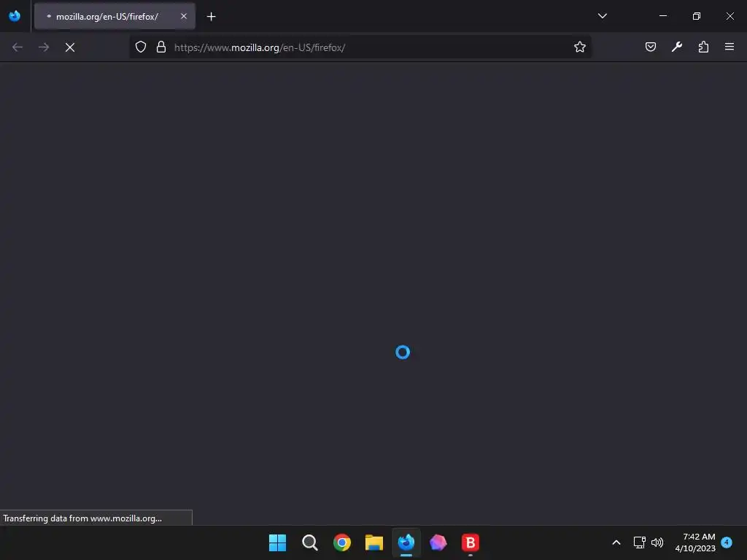This screenshot has width=747, height=560.
Task: Minimize the Firefox window
Action: coord(662,16)
